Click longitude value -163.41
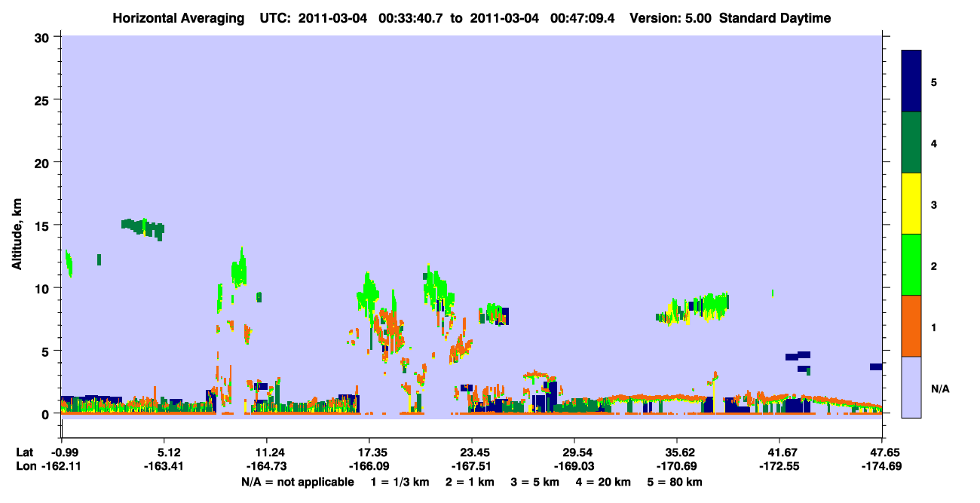This screenshot has width=980, height=503. (x=164, y=467)
